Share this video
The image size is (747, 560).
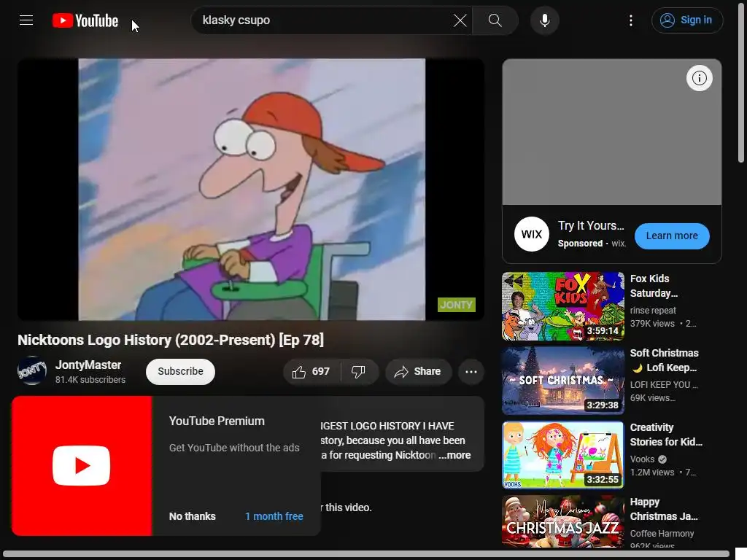(418, 371)
